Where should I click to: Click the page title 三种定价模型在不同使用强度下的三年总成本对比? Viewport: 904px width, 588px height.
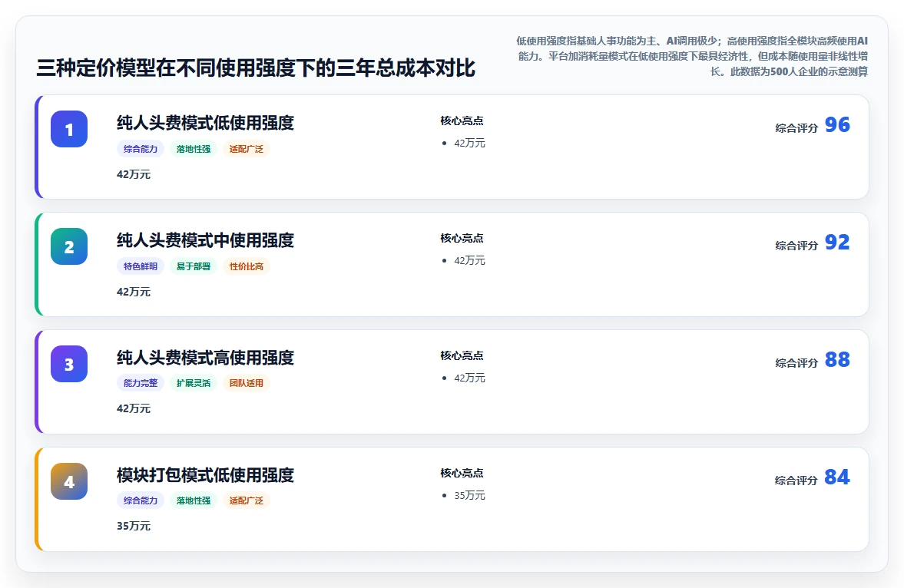[x=256, y=68]
